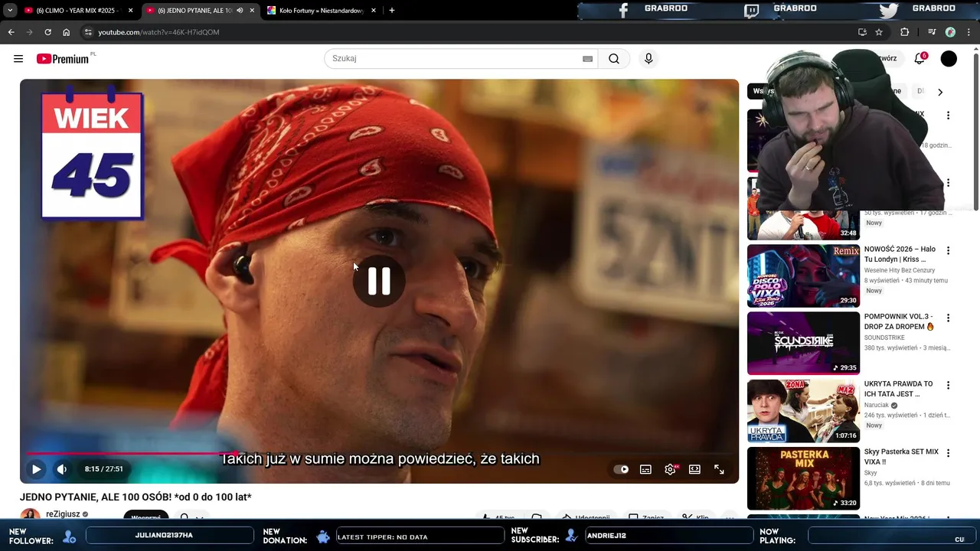Screen dimensions: 980x551
Task: Bookmark this page with star icon
Action: point(879,32)
